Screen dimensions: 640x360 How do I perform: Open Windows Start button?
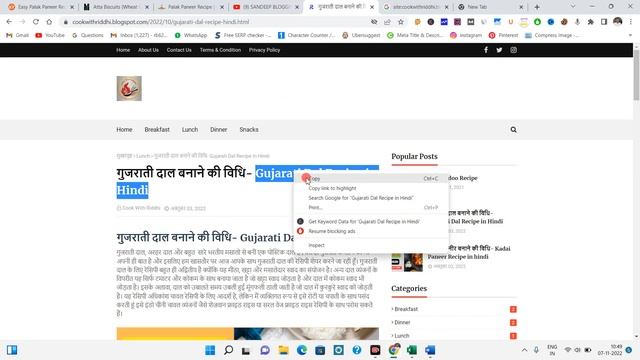point(210,350)
